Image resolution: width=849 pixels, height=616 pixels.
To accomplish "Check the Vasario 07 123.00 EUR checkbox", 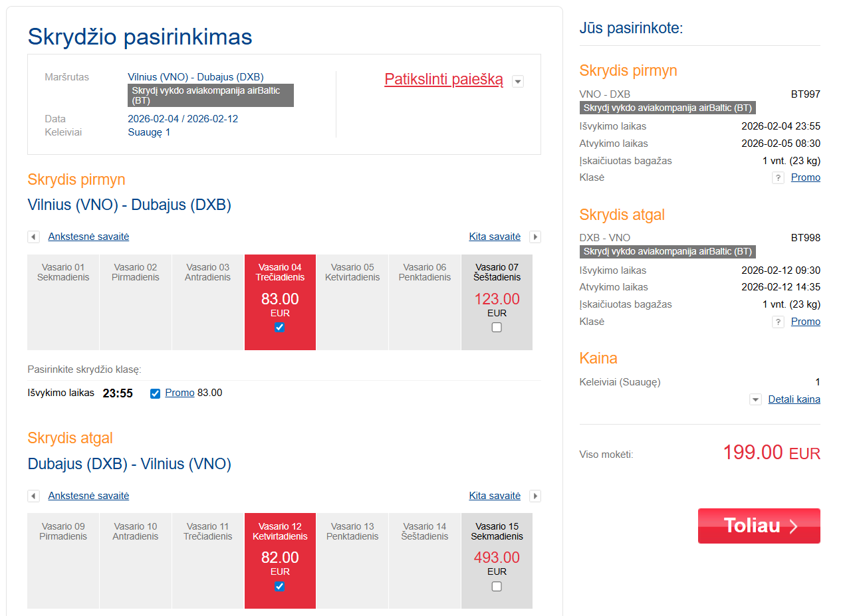I will (x=497, y=328).
